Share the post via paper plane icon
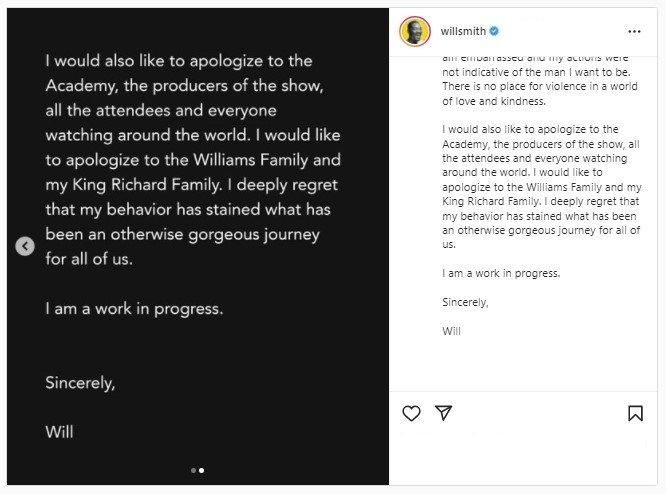Screen dimensions: 666x494 pos(444,413)
